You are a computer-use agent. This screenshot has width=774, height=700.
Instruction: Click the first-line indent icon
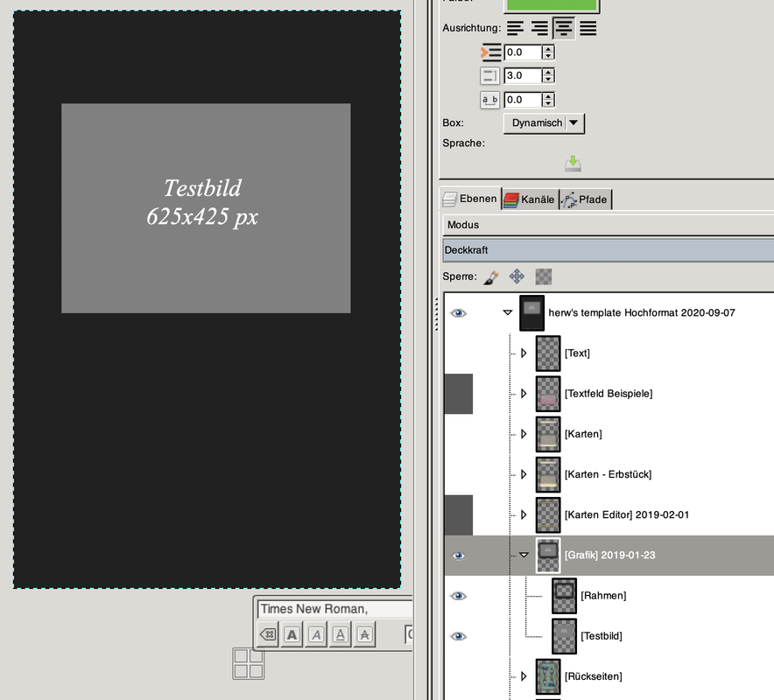490,52
